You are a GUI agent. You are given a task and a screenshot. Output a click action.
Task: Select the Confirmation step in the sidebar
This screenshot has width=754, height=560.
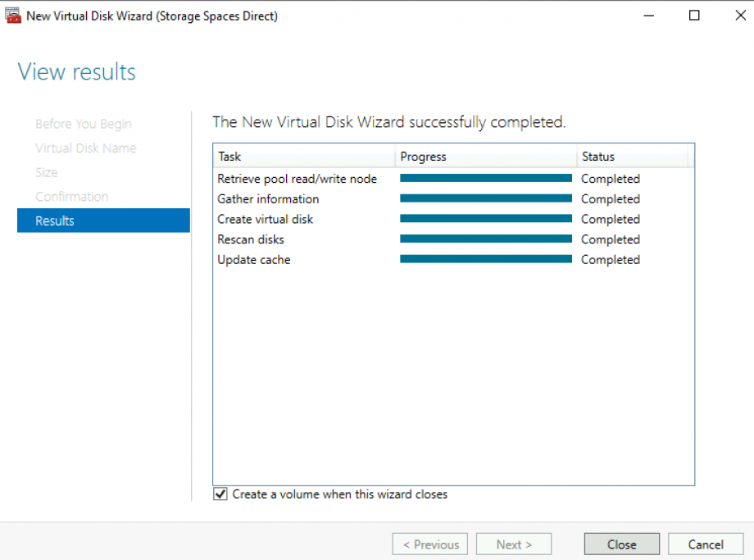click(71, 196)
